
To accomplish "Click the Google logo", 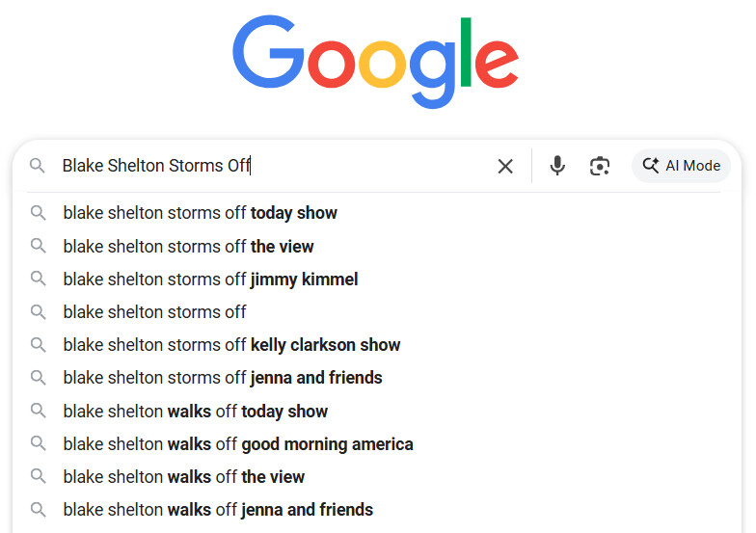I will point(376,63).
